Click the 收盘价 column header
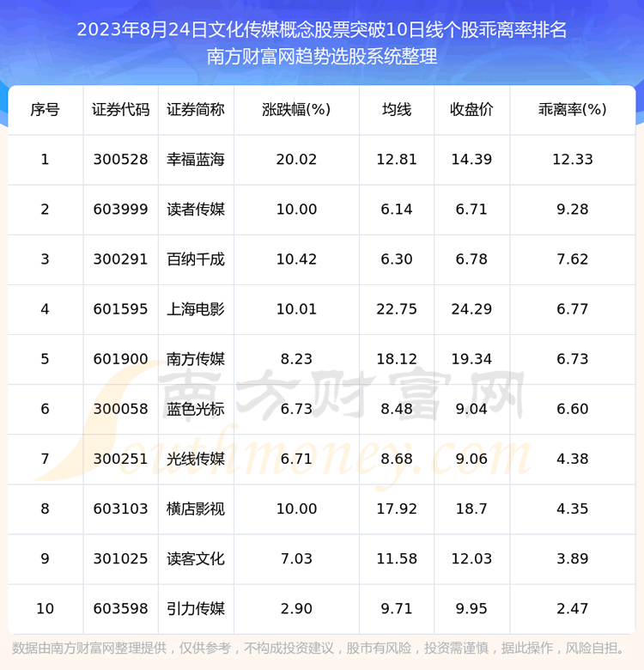 pos(471,110)
